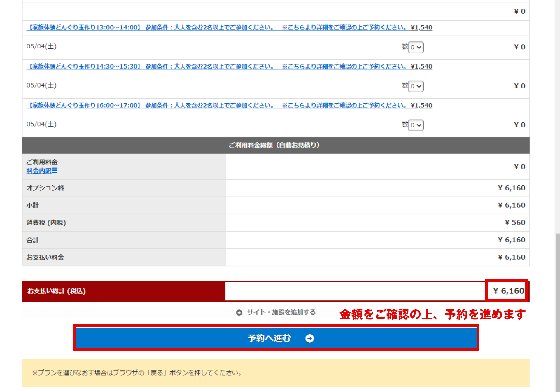Click the list icon beside 料金内訳
The height and width of the screenshot is (392, 560).
tap(55, 171)
